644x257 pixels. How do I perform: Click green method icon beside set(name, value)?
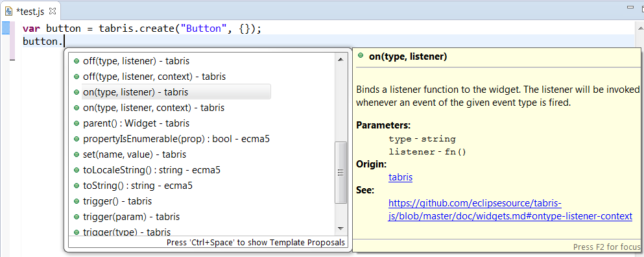pyautogui.click(x=76, y=155)
